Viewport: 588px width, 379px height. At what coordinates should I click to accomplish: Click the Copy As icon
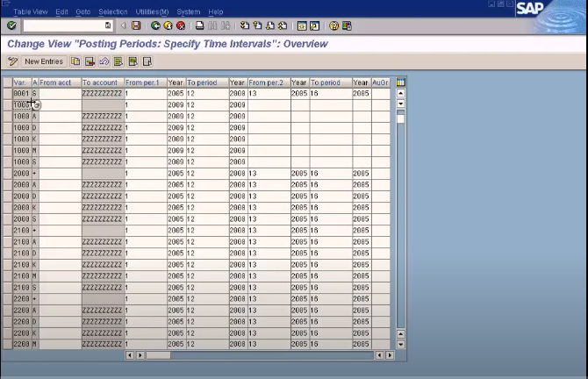[x=75, y=61]
